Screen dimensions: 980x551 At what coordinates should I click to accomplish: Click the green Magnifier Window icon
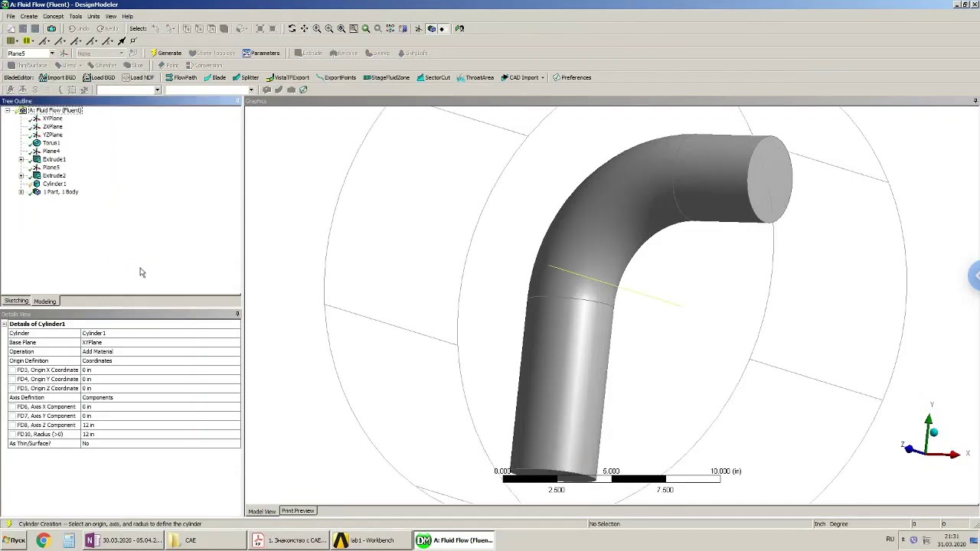coord(365,28)
